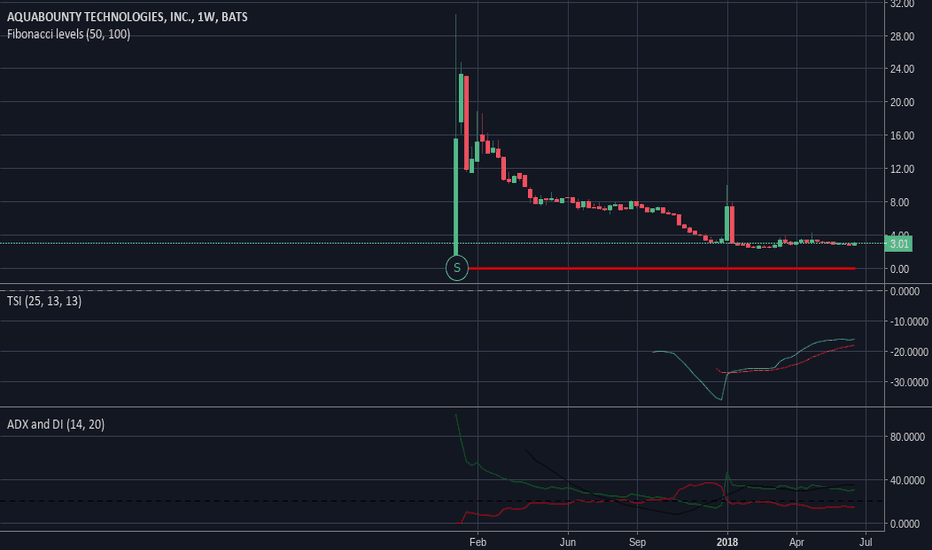Image resolution: width=932 pixels, height=550 pixels.
Task: Click the -10.0000 TSI scale value
Action: (908, 322)
